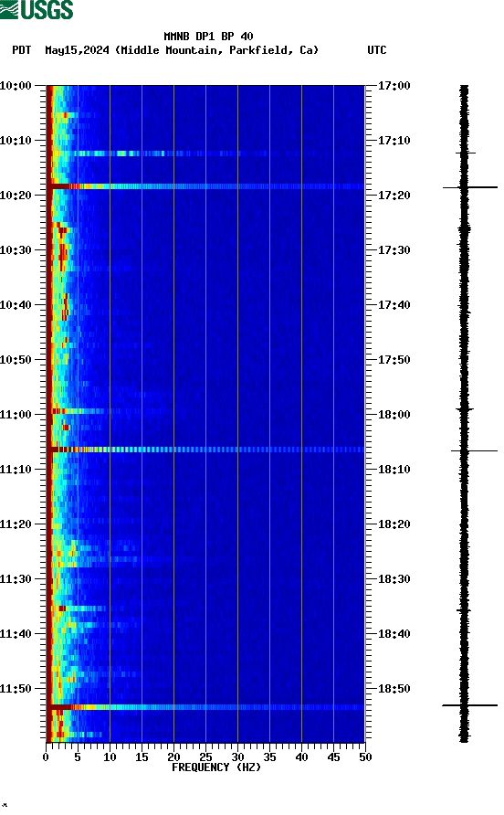504x815 pixels.
Task: Click the 11:00 PDT time label
Action: tap(16, 415)
